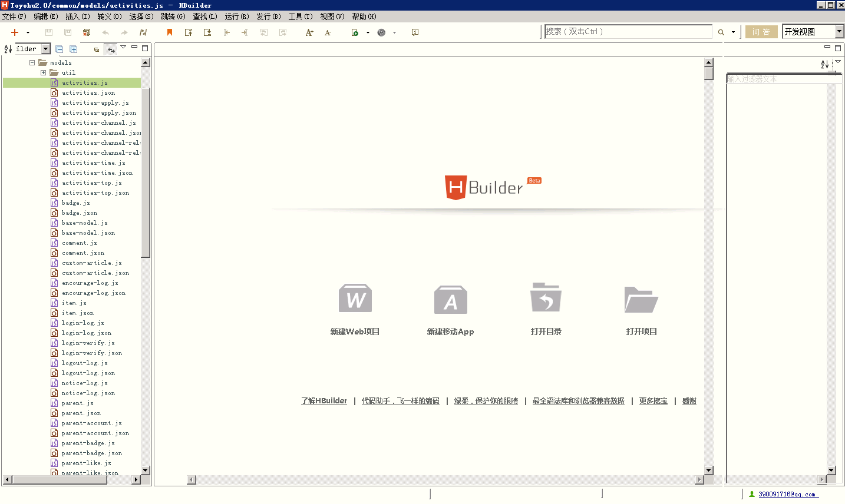The height and width of the screenshot is (504, 845).
Task: Toggle A-Z sort in the right outline panel
Action: (x=824, y=64)
